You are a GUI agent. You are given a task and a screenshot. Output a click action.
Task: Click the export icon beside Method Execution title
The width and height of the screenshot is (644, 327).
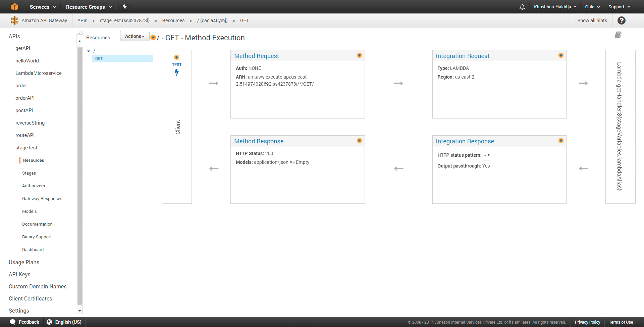pos(618,35)
